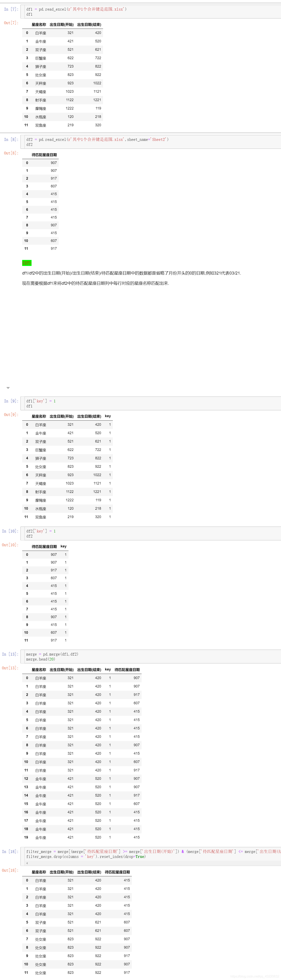Click the key column header in the Out[9] table

(x=108, y=416)
